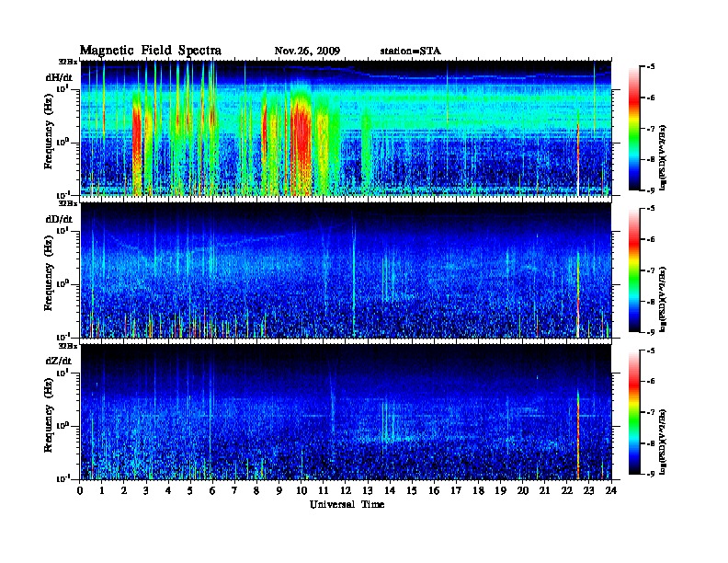Click the "1" tick on the Universal Time axis
The height and width of the screenshot is (563, 728).
tap(102, 490)
